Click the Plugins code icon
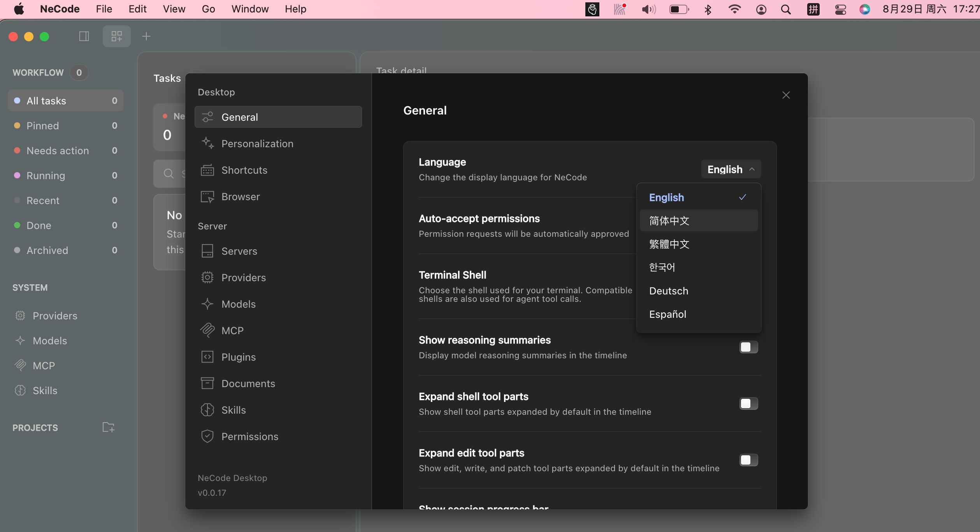The image size is (980, 532). [207, 357]
